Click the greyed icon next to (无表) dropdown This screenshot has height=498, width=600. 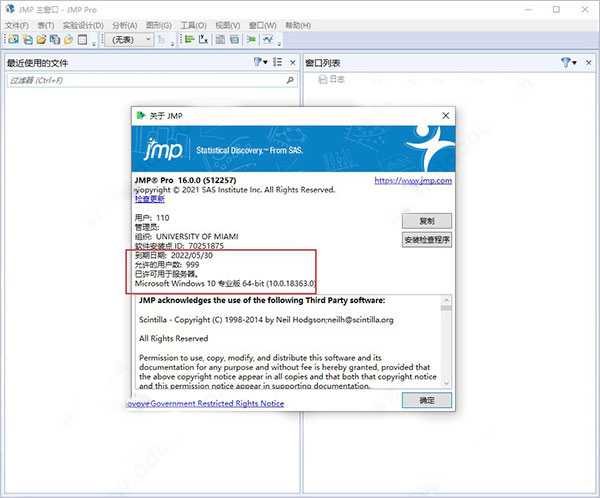click(x=161, y=39)
